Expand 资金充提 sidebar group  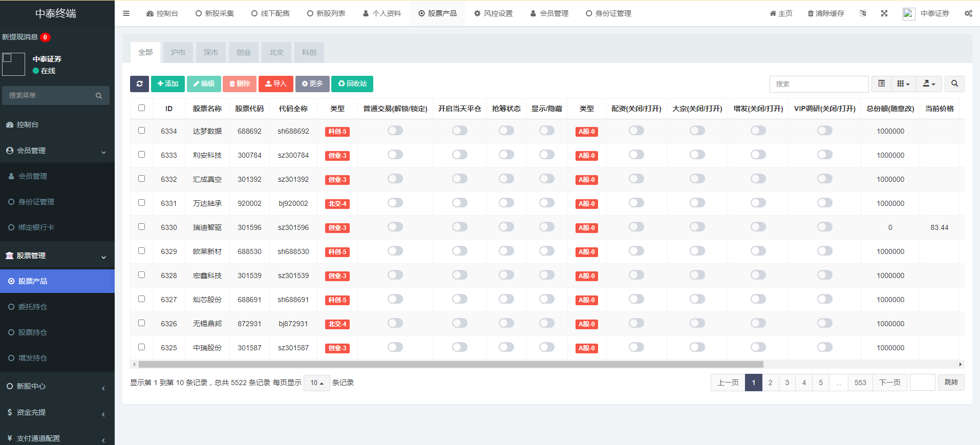[57, 412]
